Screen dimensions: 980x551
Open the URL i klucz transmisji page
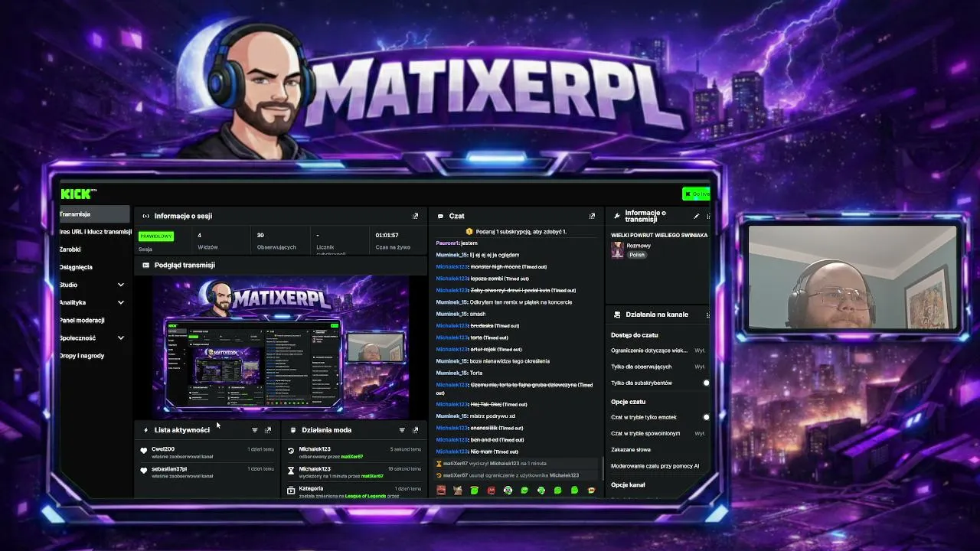pos(95,232)
